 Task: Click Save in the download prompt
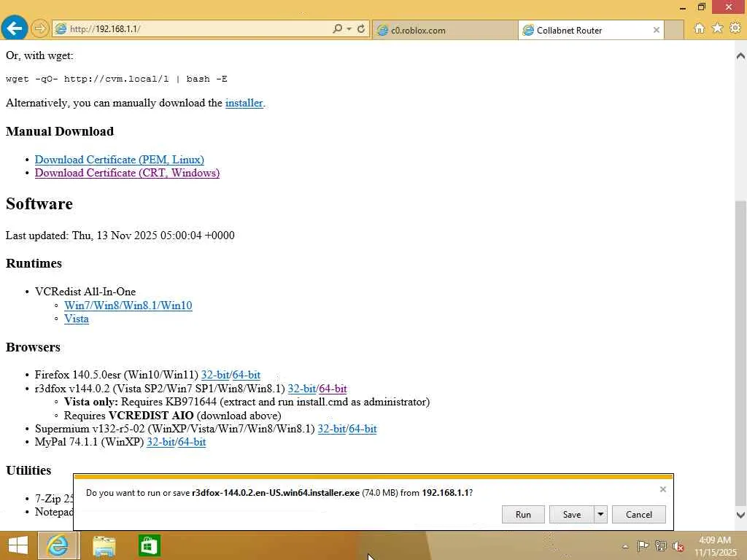click(x=572, y=514)
